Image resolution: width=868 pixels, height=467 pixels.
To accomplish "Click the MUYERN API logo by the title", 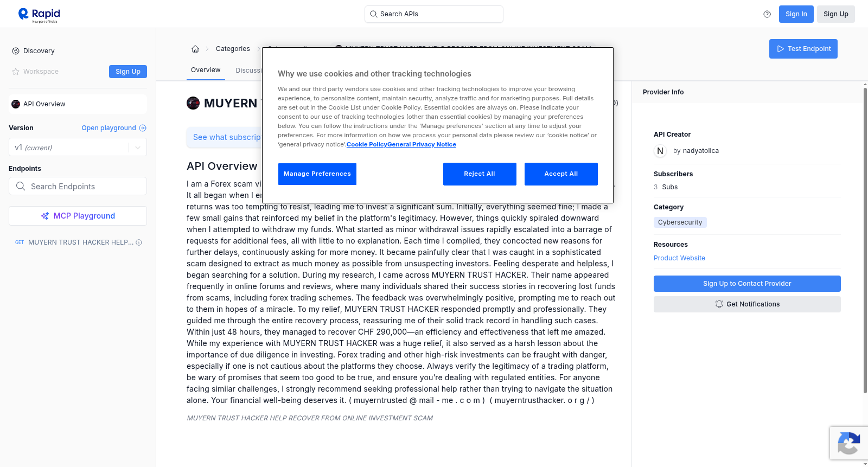I will click(x=193, y=103).
